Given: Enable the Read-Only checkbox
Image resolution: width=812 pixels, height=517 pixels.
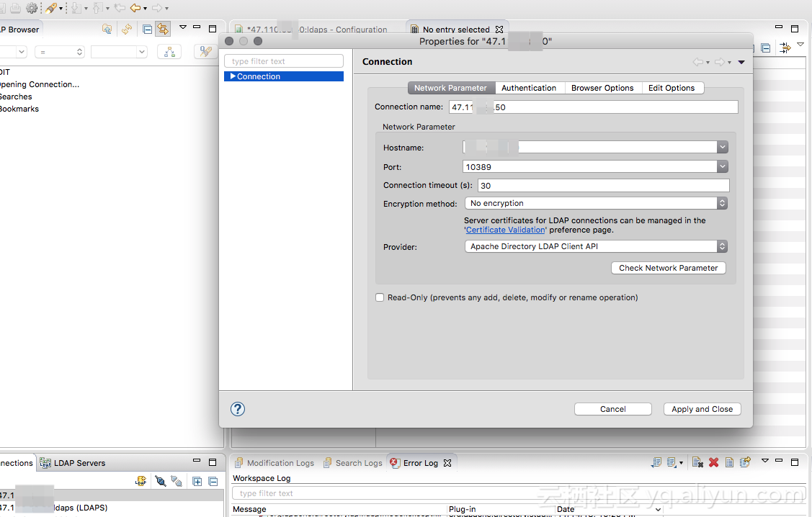Looking at the screenshot, I should coord(380,297).
